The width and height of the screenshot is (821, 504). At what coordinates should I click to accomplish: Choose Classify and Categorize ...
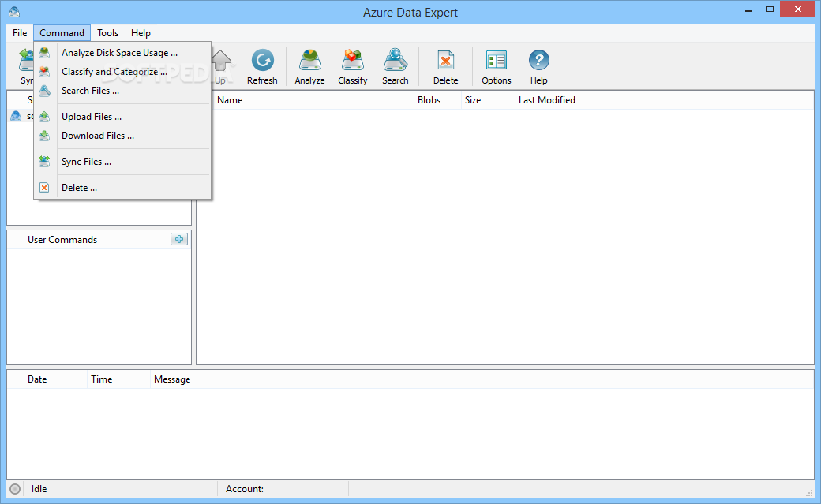(x=122, y=71)
